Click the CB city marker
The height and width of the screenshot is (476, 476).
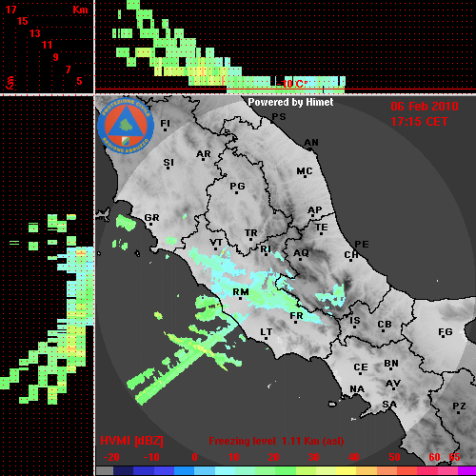tap(385, 327)
